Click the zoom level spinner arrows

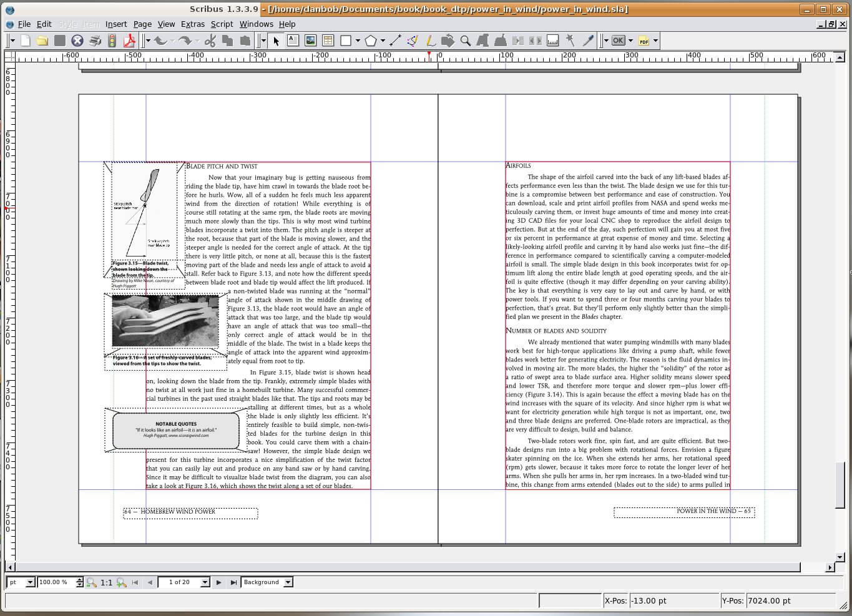(79, 582)
